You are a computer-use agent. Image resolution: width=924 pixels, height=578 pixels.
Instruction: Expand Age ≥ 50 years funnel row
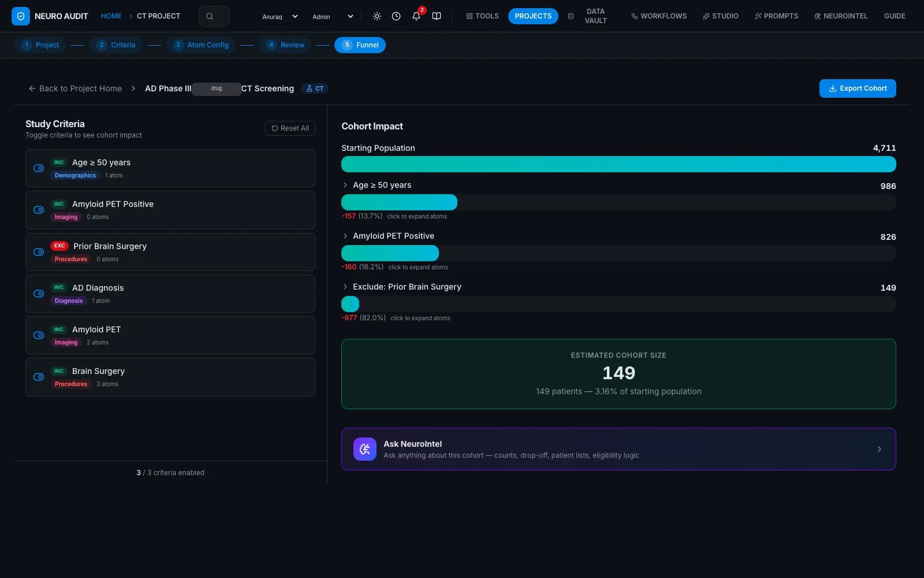pyautogui.click(x=345, y=185)
